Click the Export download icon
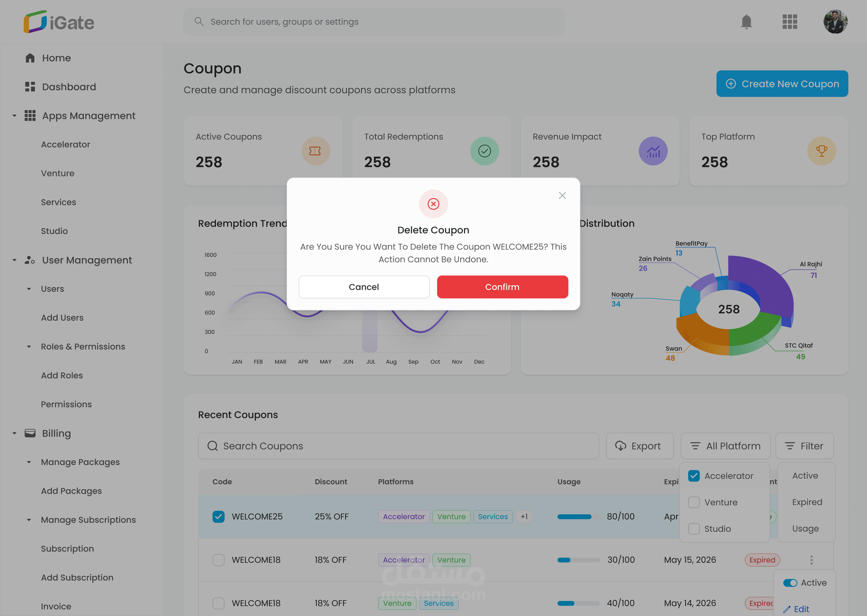Image resolution: width=867 pixels, height=616 pixels. 621,446
